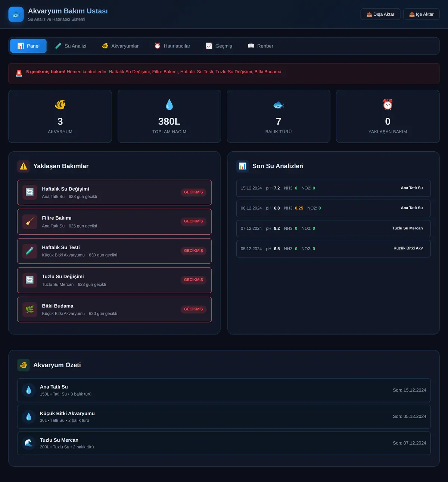Open the Rehber tab
The width and height of the screenshot is (448, 482).
click(261, 46)
